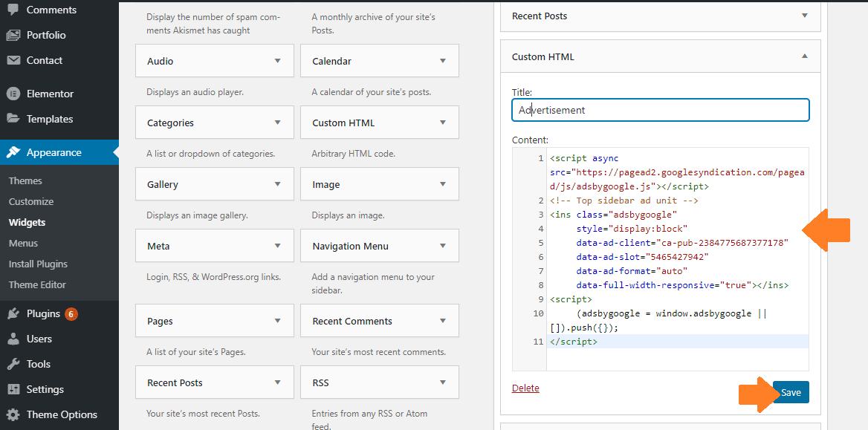
Task: Click the Meta widget title
Action: [158, 246]
